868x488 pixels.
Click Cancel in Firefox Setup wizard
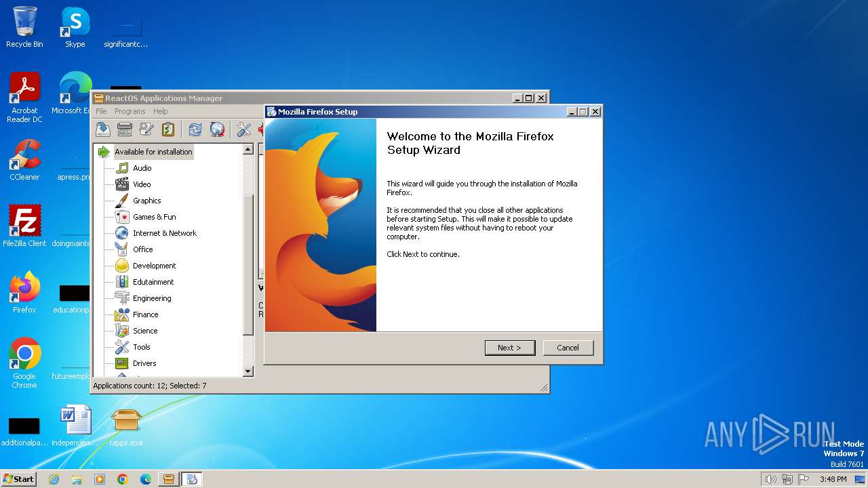coord(568,348)
